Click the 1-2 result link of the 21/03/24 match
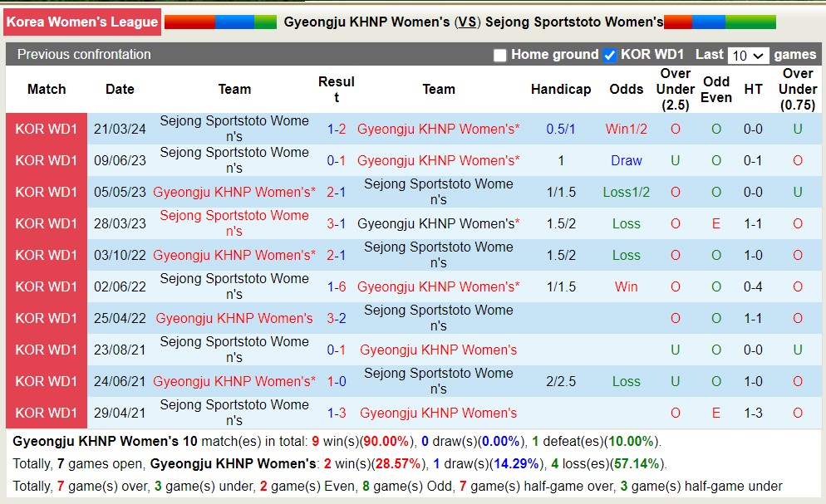 coord(337,130)
